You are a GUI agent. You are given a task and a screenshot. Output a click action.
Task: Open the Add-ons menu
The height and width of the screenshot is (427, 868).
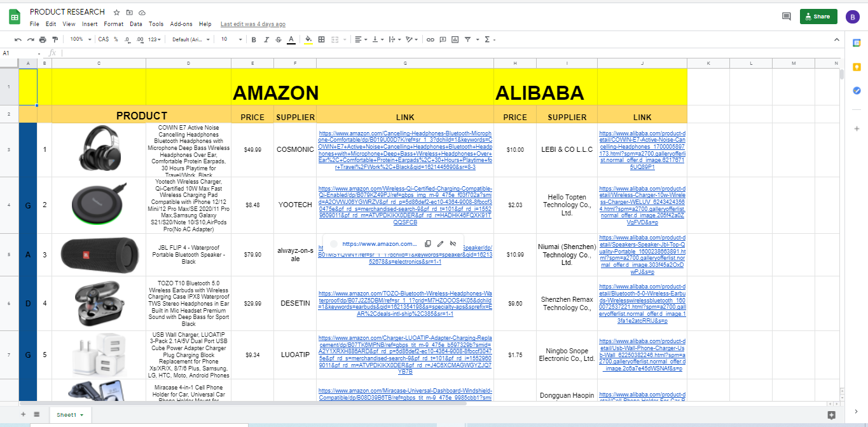click(181, 24)
